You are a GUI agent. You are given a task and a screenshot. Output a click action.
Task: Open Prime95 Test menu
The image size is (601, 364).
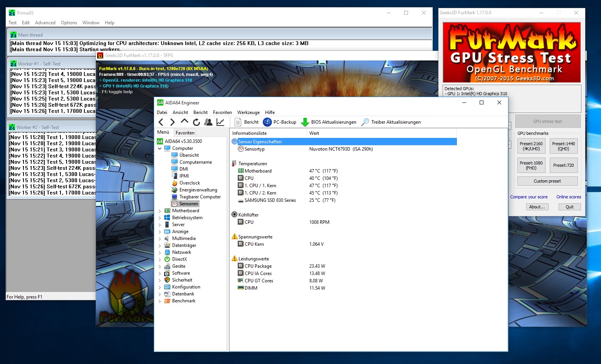pos(13,23)
